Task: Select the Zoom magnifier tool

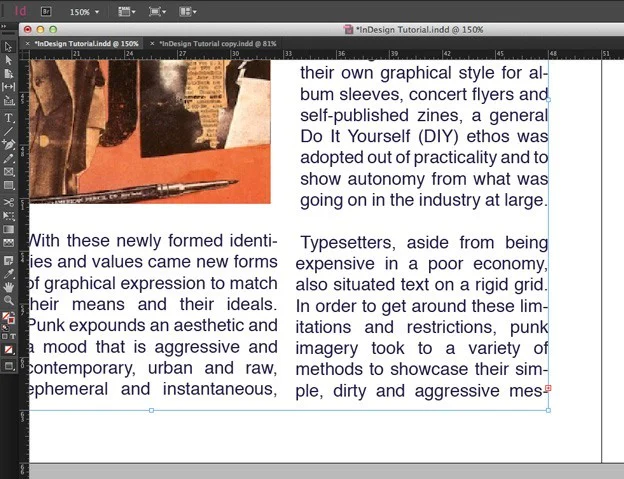Action: coord(8,300)
